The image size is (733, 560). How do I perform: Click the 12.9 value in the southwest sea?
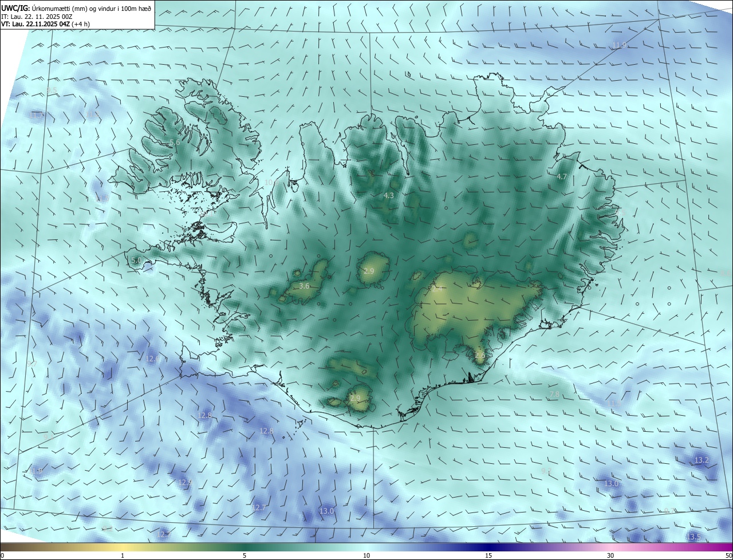coord(185,482)
